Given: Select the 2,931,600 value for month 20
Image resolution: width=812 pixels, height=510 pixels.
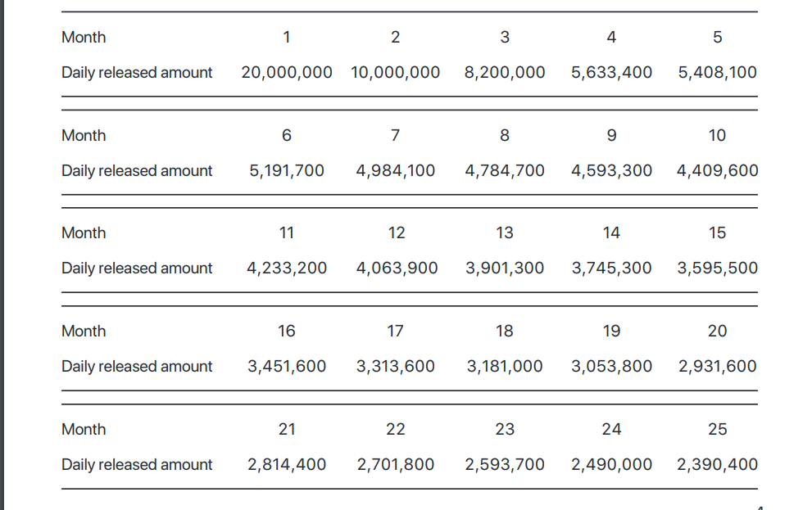Looking at the screenshot, I should pos(717,367).
